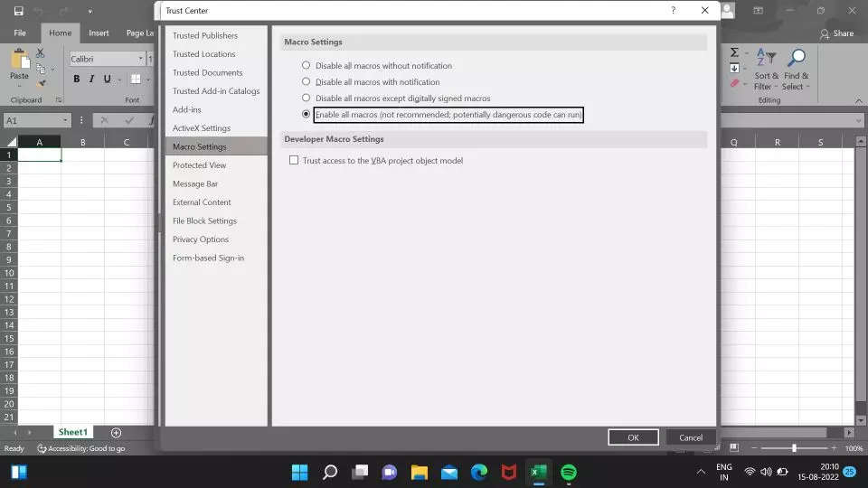Click Paste icon in Excel ribbon
This screenshot has height=488, width=868.
pyautogui.click(x=19, y=59)
